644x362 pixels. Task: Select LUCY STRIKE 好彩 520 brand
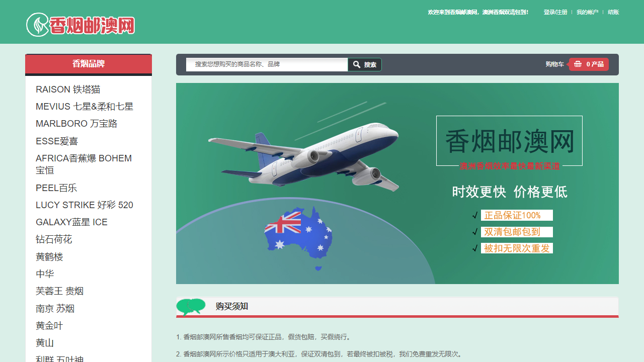click(x=85, y=205)
